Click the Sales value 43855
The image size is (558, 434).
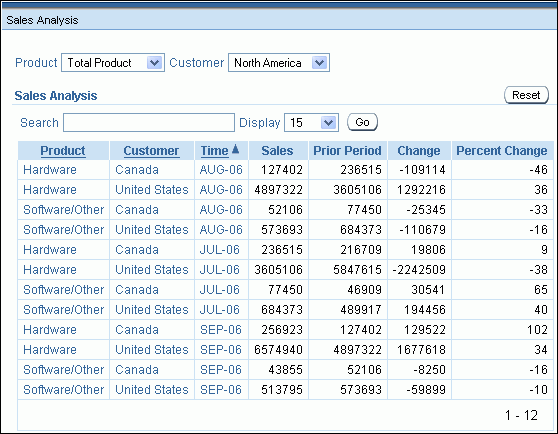pos(285,370)
